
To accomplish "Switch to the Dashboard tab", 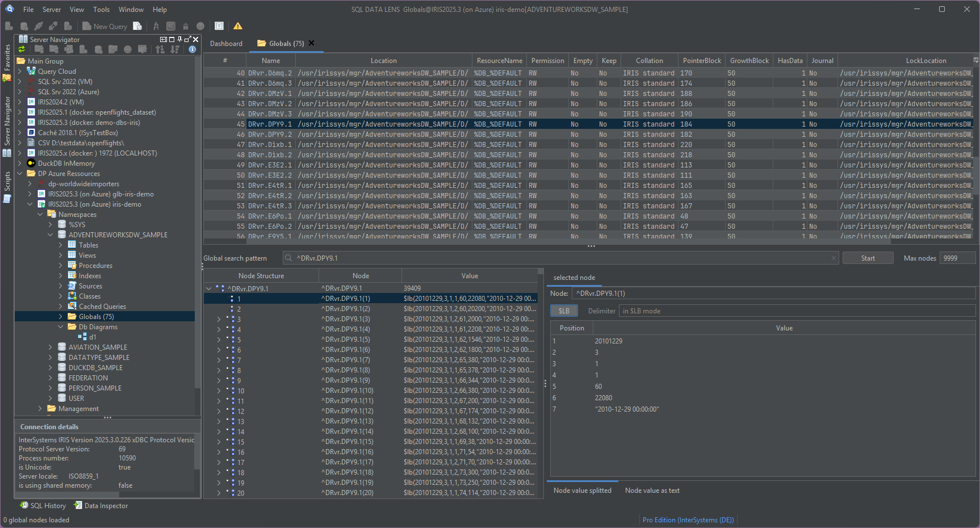I will click(x=226, y=44).
